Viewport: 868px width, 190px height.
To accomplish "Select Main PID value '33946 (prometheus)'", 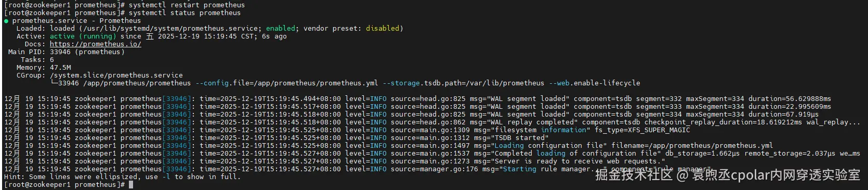I will tap(87, 52).
